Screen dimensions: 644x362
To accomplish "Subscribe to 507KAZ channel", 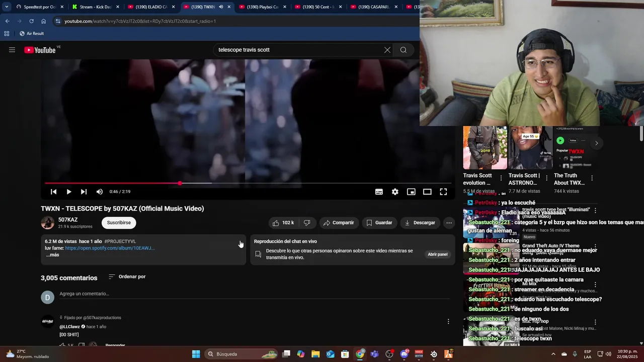I will click(x=119, y=223).
